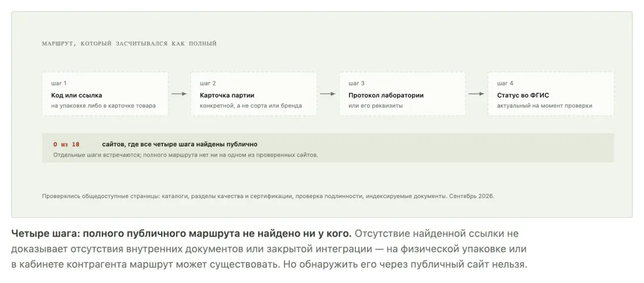The height and width of the screenshot is (283, 644).
Task: Click caption line starting "в кабинете контрагента"
Action: 269,264
